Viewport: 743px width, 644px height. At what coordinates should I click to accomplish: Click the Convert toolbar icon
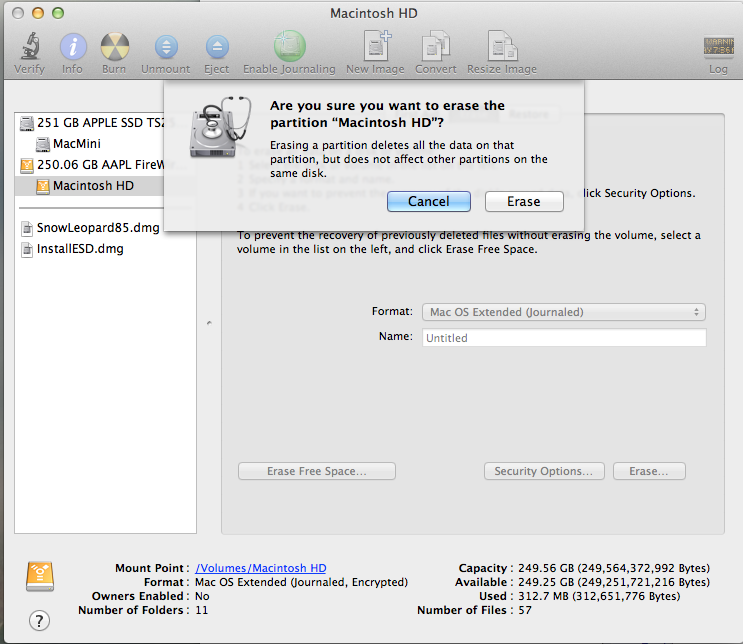(435, 45)
